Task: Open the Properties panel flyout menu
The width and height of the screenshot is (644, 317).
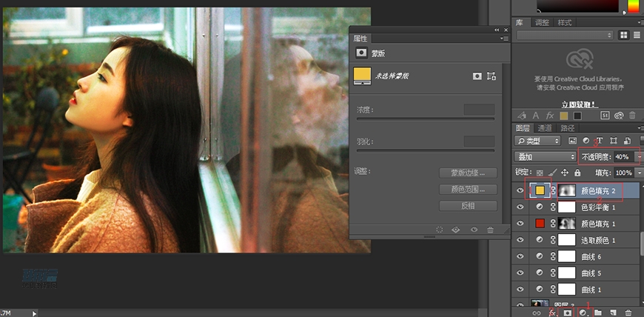Action: click(506, 39)
